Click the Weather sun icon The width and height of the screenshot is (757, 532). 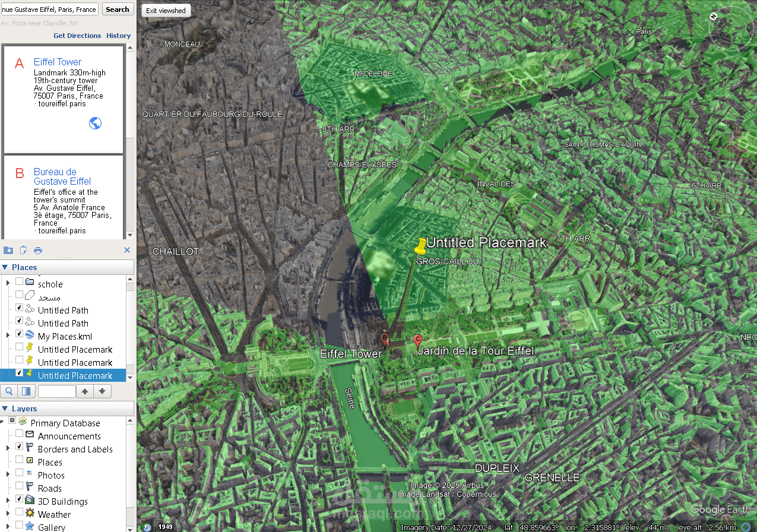(x=30, y=513)
